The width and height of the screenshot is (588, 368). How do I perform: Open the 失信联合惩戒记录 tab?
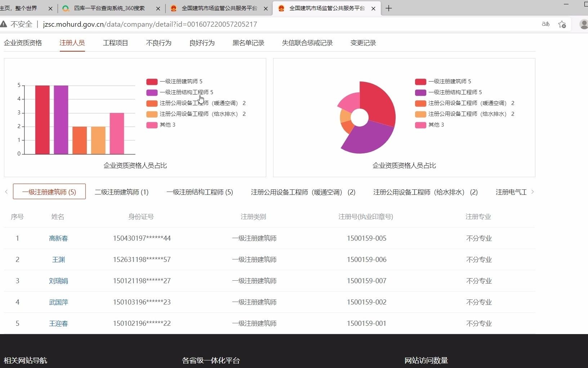(307, 43)
